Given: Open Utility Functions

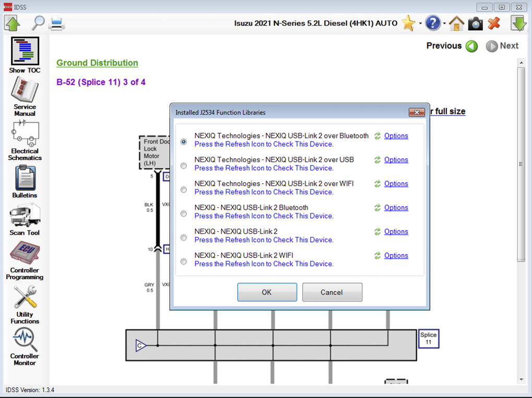Looking at the screenshot, I should (x=25, y=304).
